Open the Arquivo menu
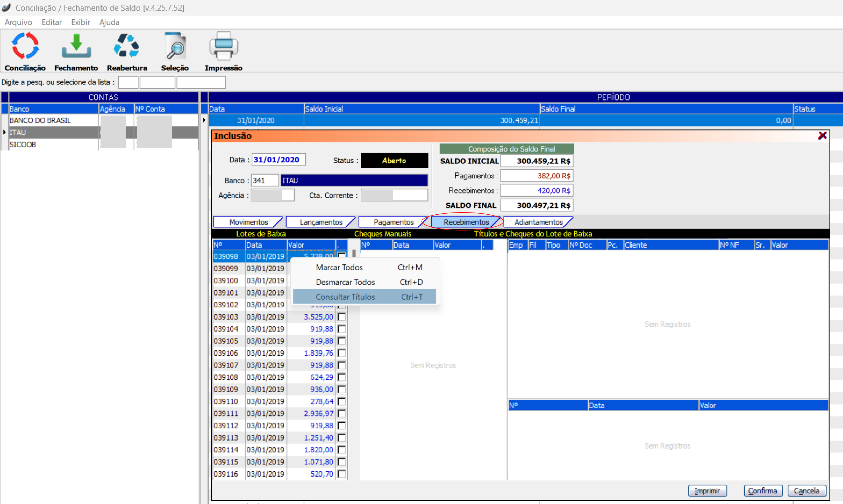The width and height of the screenshot is (843, 504). point(18,22)
